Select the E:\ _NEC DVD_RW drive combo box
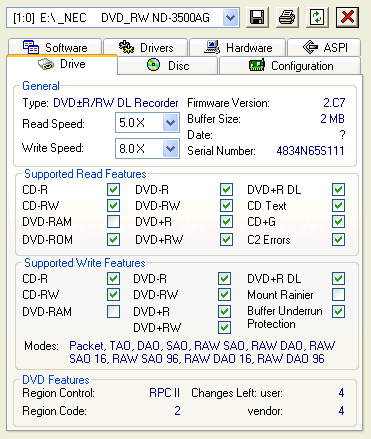The width and height of the screenshot is (371, 439). (123, 17)
